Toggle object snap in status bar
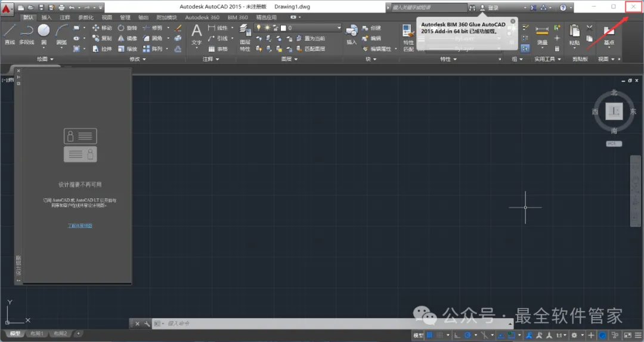This screenshot has height=342, width=644. point(512,335)
